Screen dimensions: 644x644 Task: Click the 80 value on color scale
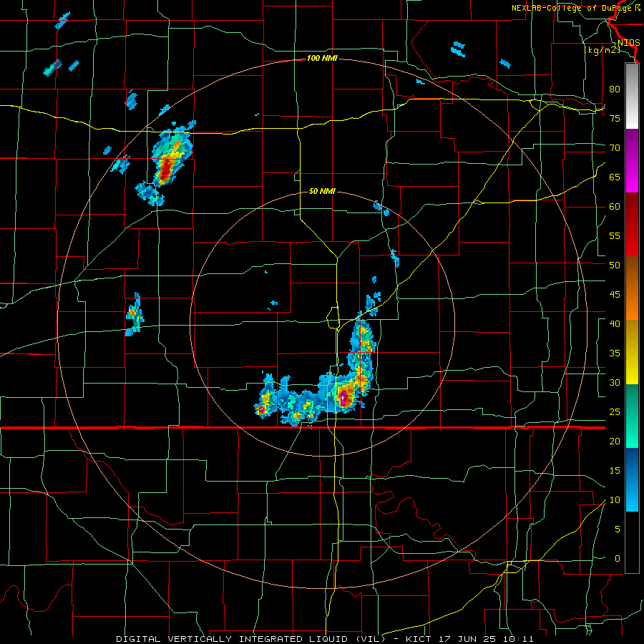(x=615, y=89)
